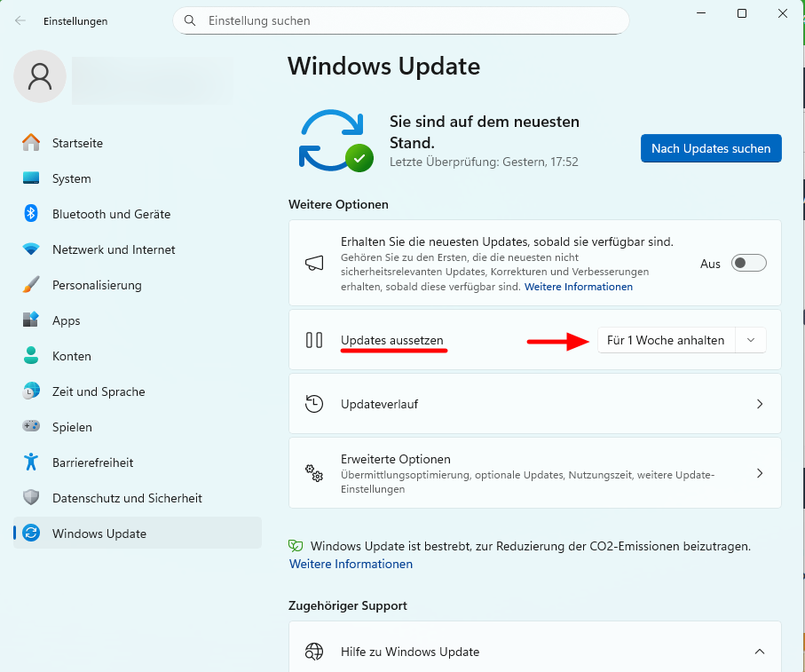The height and width of the screenshot is (672, 805).
Task: Click the Windows Update page title
Action: (x=384, y=67)
